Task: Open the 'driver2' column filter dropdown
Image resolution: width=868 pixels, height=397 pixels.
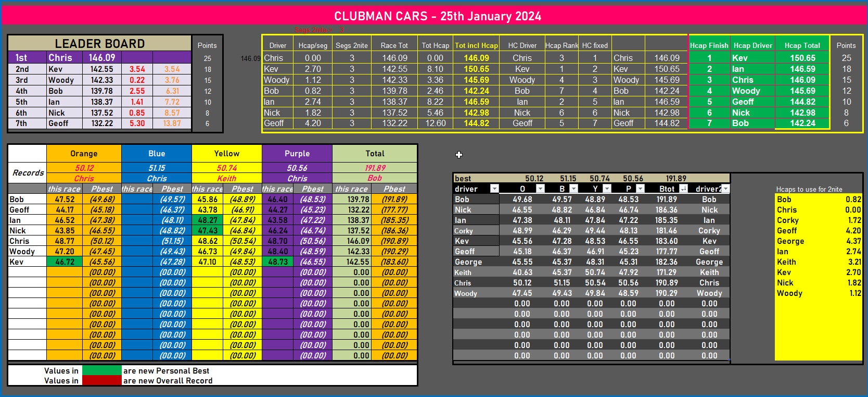Action: pyautogui.click(x=726, y=189)
